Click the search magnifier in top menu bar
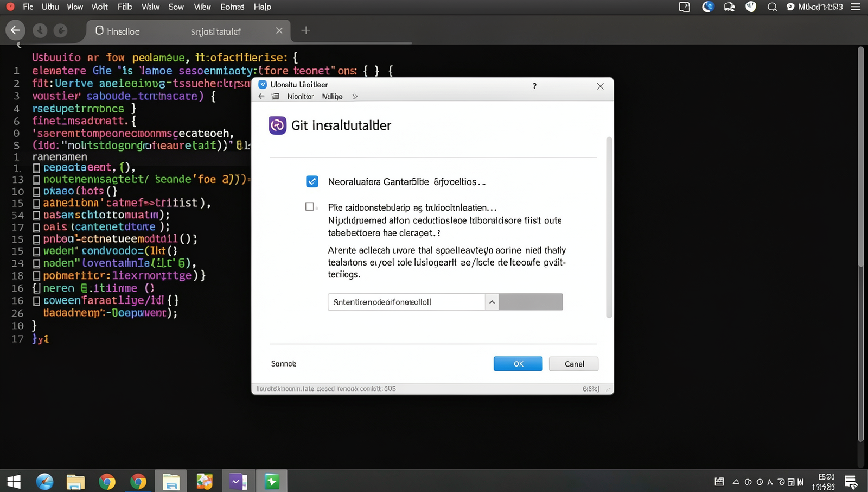Screen dimensions: 868x492 click(772, 7)
